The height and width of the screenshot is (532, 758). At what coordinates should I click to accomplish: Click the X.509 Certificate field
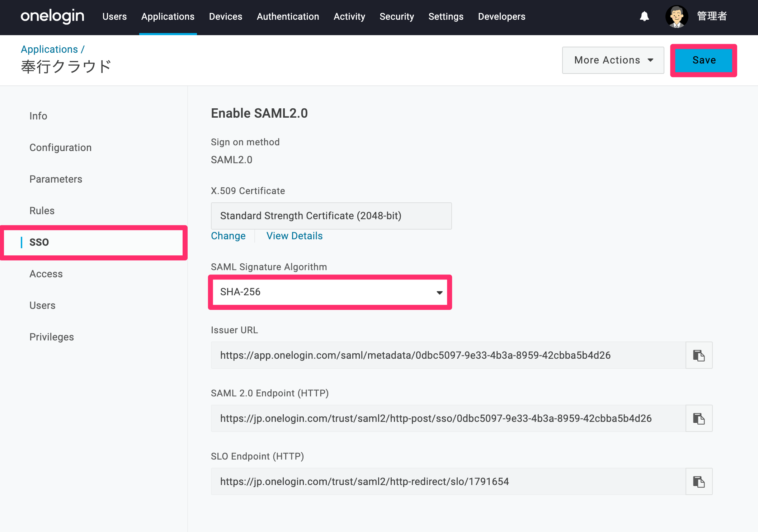(x=331, y=216)
